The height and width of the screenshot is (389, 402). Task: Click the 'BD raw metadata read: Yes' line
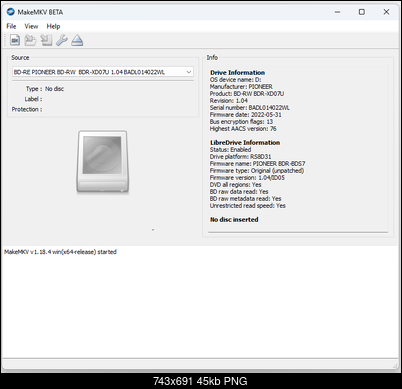pos(245,199)
